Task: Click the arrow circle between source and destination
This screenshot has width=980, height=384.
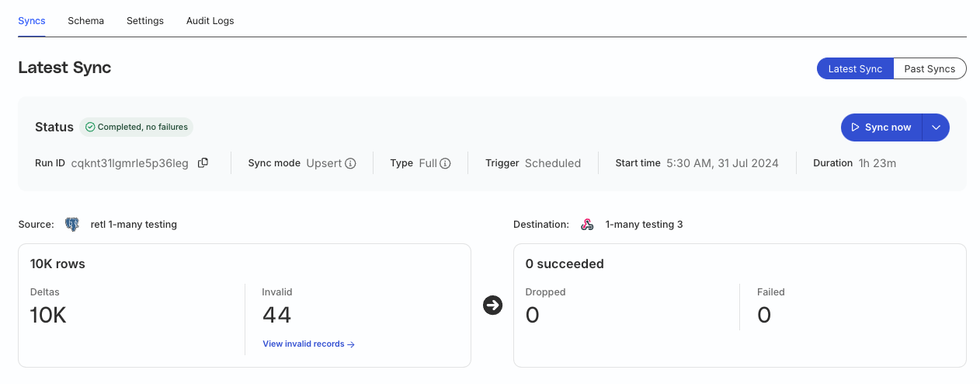Action: click(492, 305)
